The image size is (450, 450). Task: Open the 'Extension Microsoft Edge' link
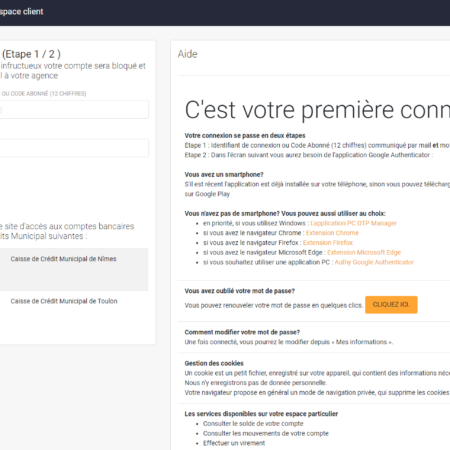pyautogui.click(x=364, y=252)
